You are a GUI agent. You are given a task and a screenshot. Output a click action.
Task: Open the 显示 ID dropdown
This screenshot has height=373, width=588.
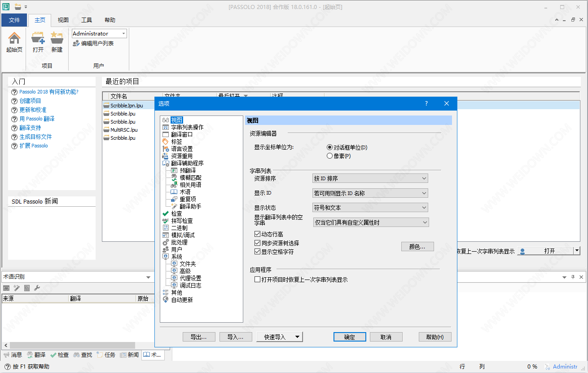pos(370,193)
